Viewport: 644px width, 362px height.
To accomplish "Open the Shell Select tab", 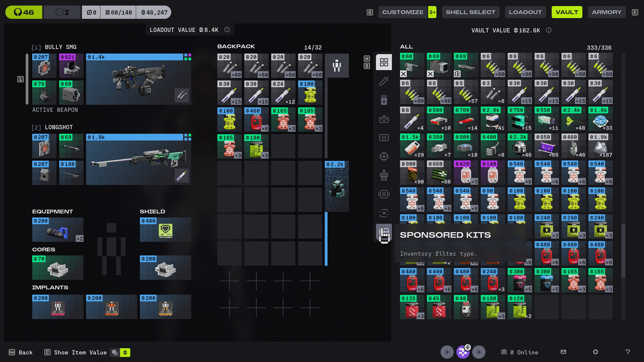I will click(470, 12).
